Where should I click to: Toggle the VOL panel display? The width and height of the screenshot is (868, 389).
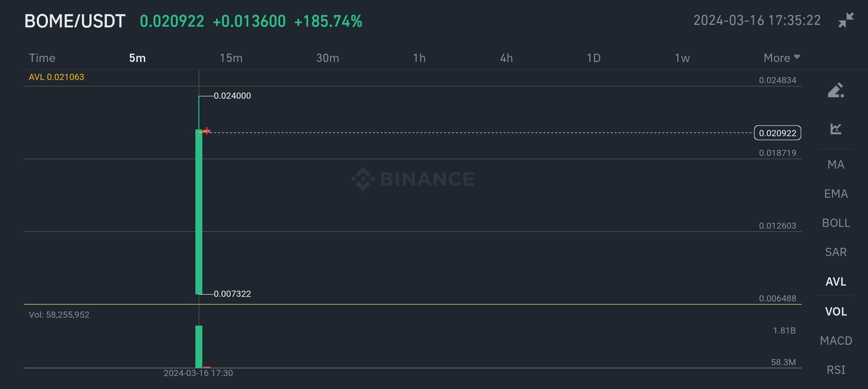click(x=836, y=311)
